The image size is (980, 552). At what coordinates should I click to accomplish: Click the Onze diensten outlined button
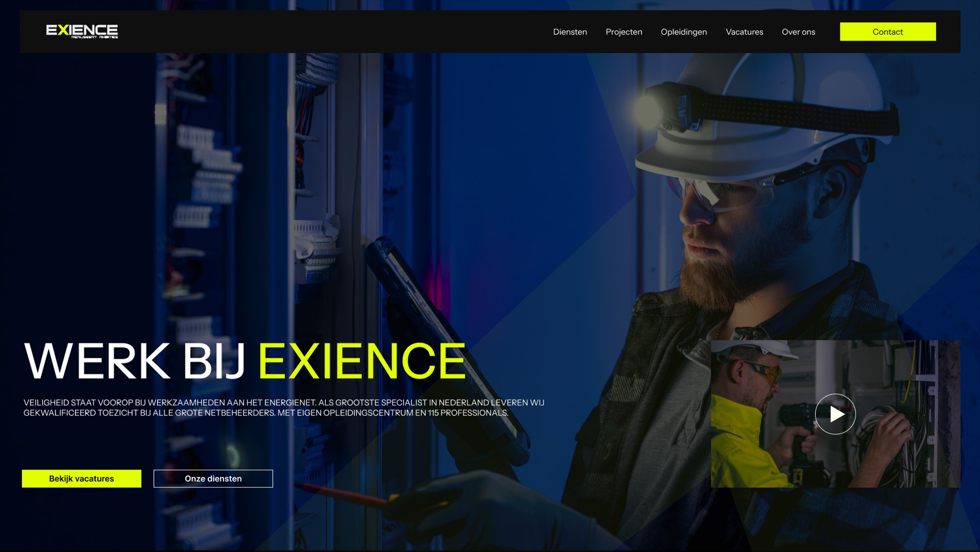[213, 479]
